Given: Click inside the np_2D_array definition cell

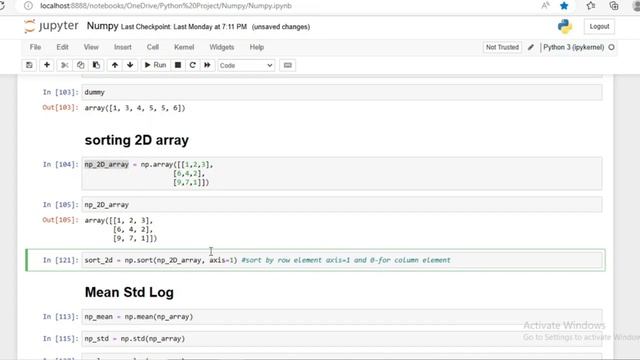Looking at the screenshot, I should (342, 173).
